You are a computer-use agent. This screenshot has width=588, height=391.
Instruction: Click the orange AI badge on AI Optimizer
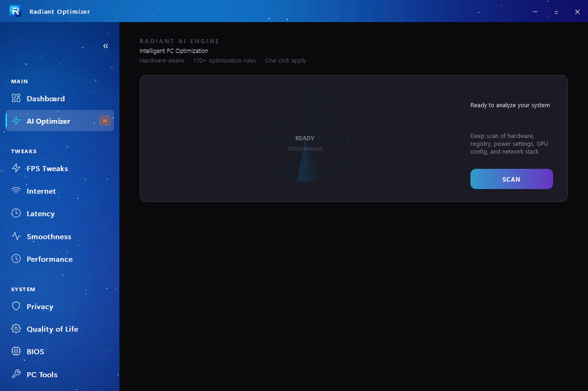pos(105,121)
